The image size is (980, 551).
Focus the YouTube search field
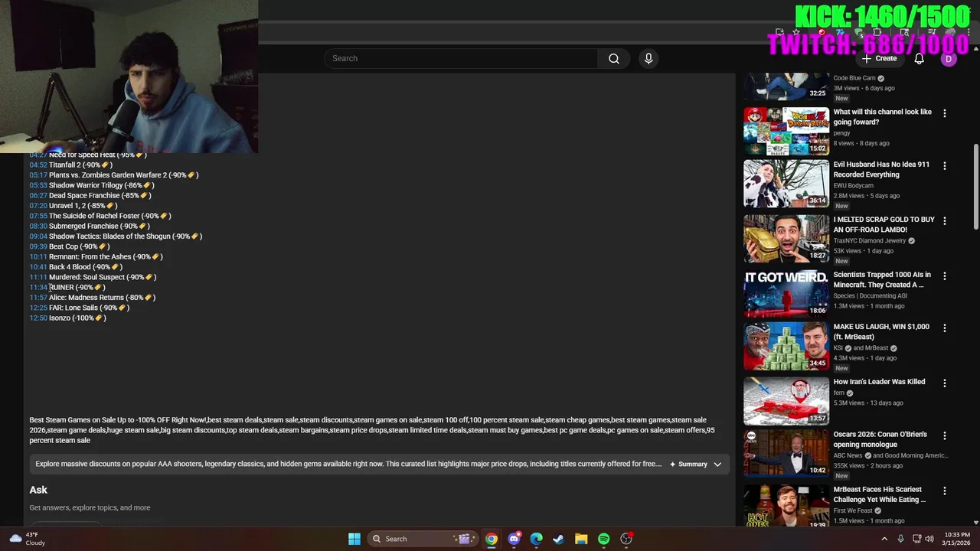point(462,58)
